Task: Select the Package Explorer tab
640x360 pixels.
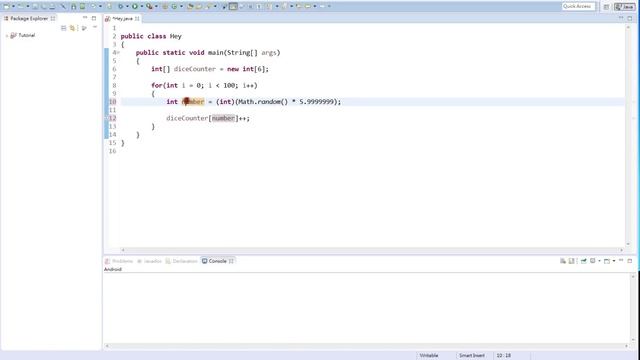Action: tap(29, 18)
